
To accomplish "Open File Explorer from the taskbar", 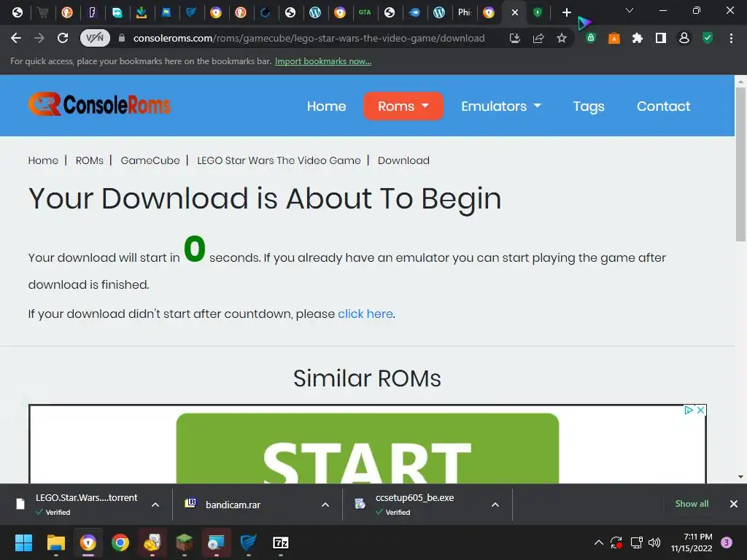I will pos(55,542).
